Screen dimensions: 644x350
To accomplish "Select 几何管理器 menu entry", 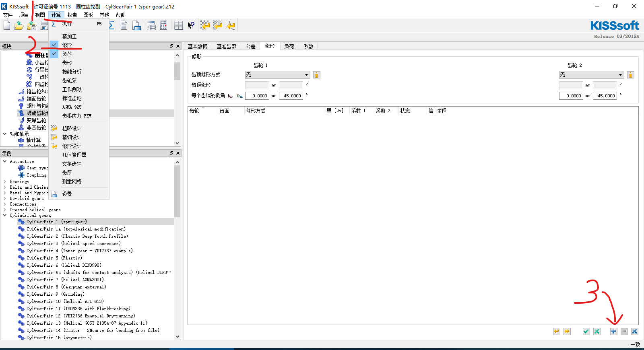I will [x=79, y=155].
